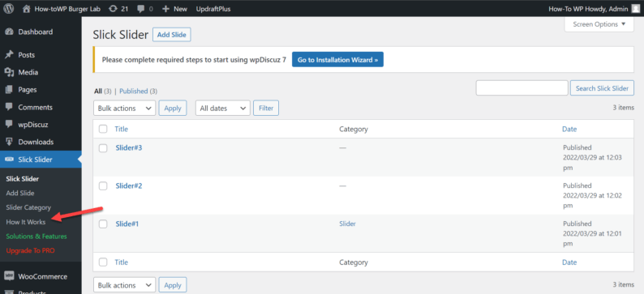Open the site home icon for How-toWP Burger Lab
This screenshot has height=294, width=644.
pos(27,9)
